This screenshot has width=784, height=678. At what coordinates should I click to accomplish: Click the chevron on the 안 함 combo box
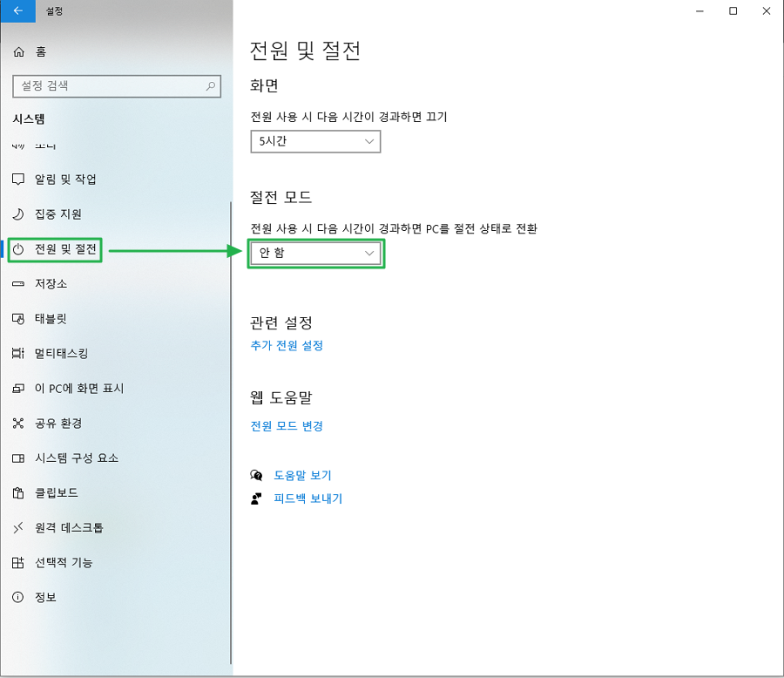[x=369, y=254]
